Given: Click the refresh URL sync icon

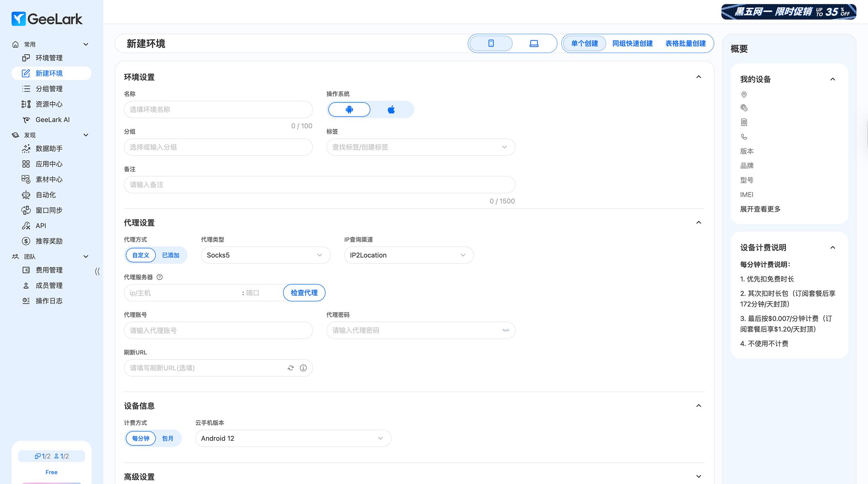Looking at the screenshot, I should coord(290,368).
